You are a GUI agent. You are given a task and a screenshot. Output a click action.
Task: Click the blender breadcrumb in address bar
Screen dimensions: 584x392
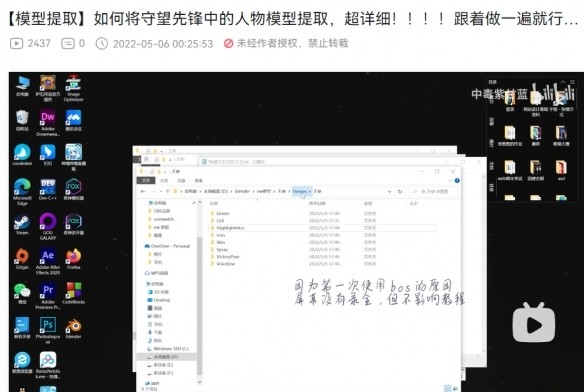242,191
